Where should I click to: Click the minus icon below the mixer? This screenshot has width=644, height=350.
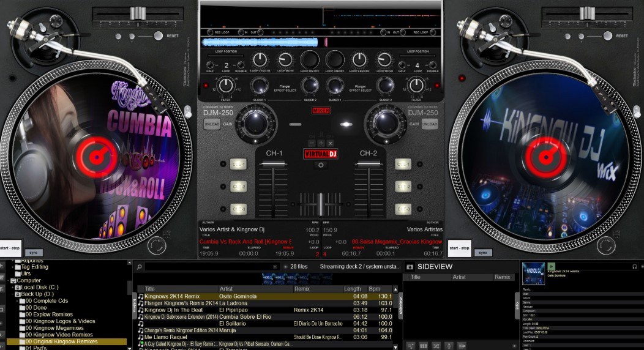[x=312, y=143]
